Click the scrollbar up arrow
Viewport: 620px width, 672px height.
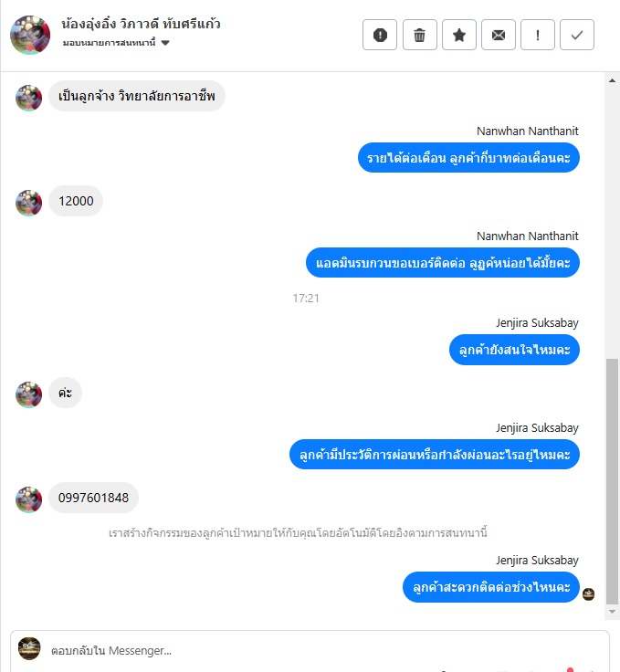tap(612, 80)
